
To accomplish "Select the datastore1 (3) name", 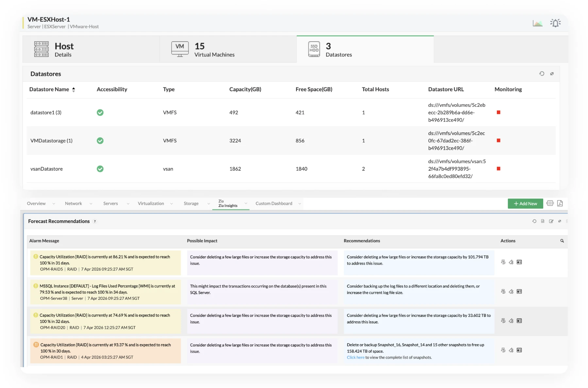I will tap(46, 112).
